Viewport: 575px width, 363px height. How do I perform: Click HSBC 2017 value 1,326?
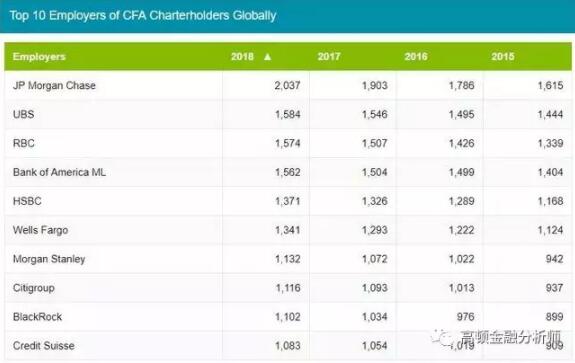click(x=375, y=201)
